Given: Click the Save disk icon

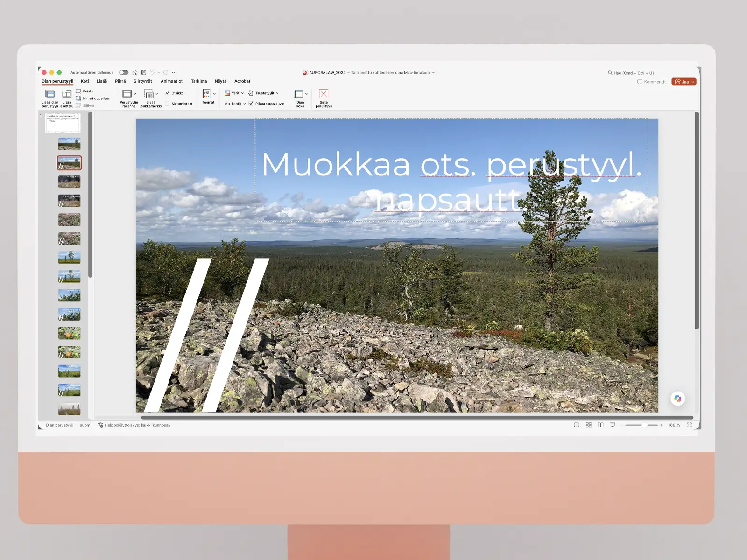Looking at the screenshot, I should (x=144, y=72).
